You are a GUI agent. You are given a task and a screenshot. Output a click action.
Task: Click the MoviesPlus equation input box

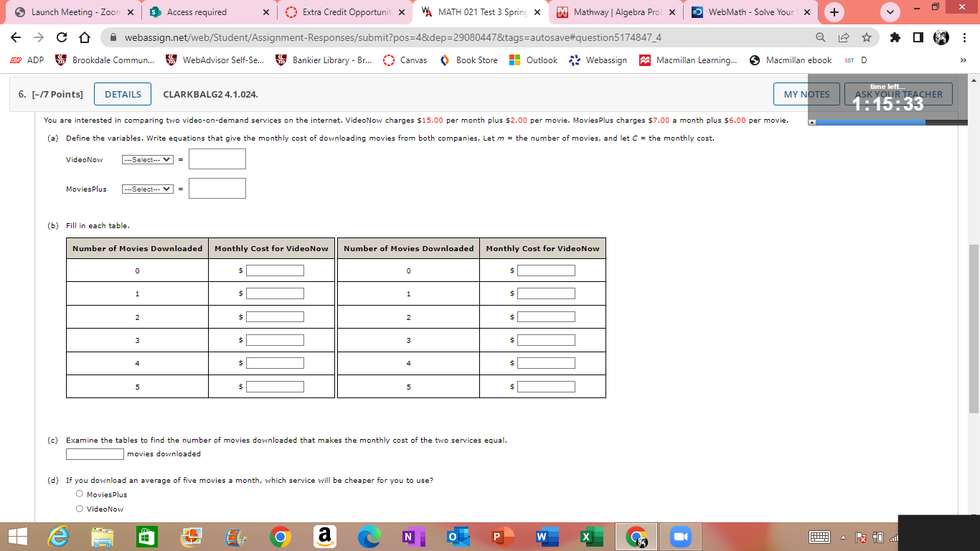pos(217,188)
